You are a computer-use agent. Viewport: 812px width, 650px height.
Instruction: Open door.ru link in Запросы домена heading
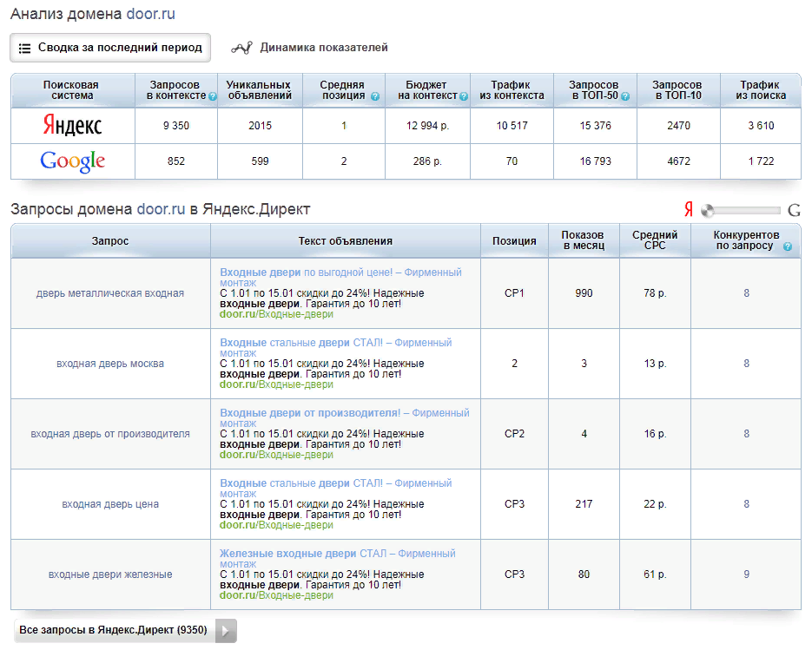[161, 209]
